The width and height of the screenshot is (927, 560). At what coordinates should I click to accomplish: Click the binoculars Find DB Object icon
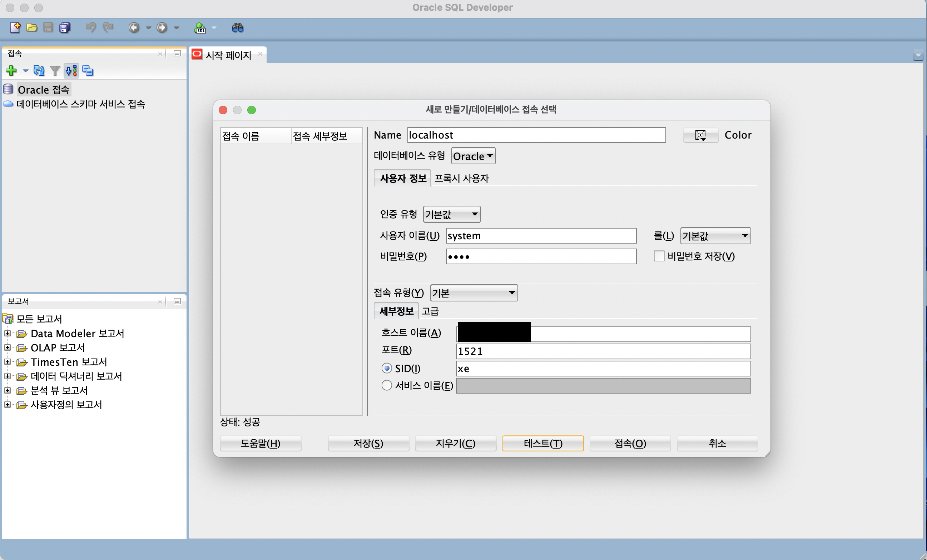238,27
